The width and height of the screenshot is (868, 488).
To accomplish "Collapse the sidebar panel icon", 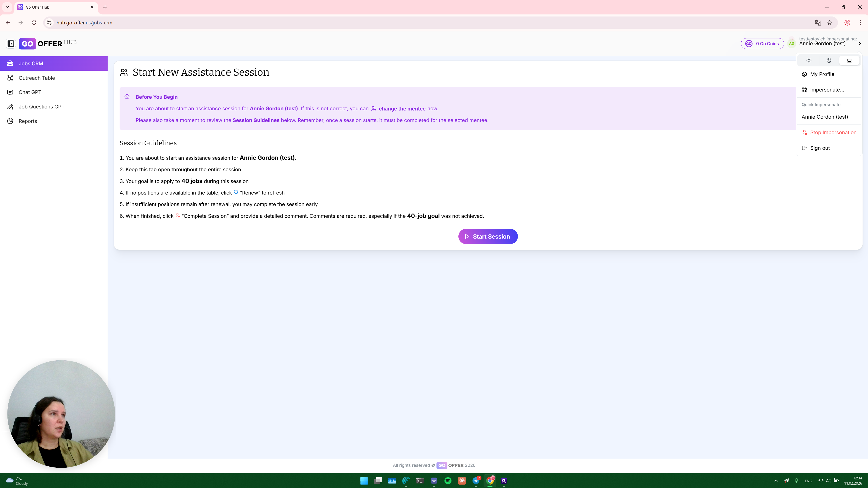I will pyautogui.click(x=11, y=43).
